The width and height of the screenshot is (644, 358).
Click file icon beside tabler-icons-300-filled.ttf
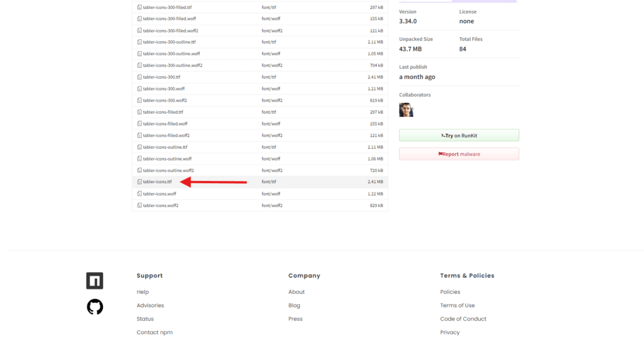140,7
